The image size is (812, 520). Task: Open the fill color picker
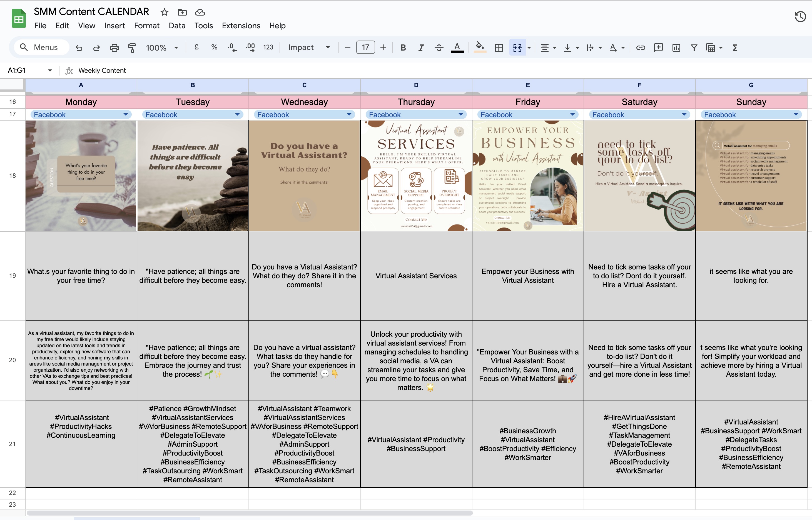tap(480, 47)
